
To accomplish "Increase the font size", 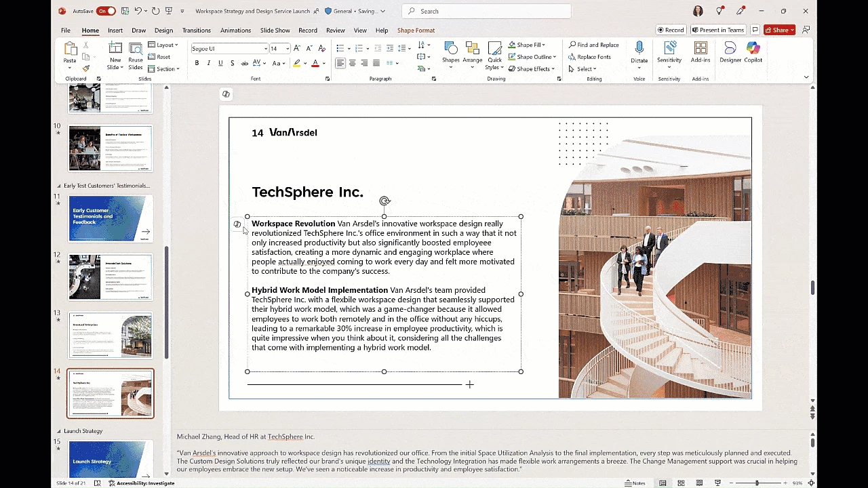I will [298, 48].
